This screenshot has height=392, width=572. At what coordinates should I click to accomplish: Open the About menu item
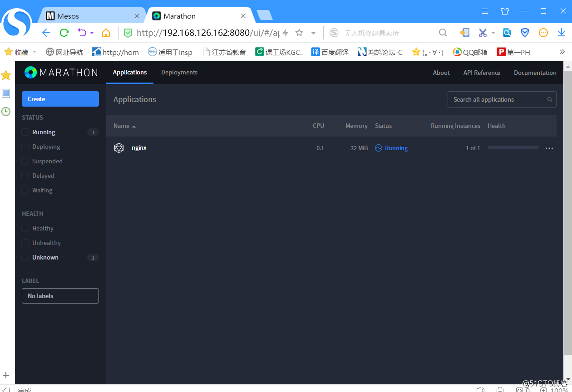point(441,73)
